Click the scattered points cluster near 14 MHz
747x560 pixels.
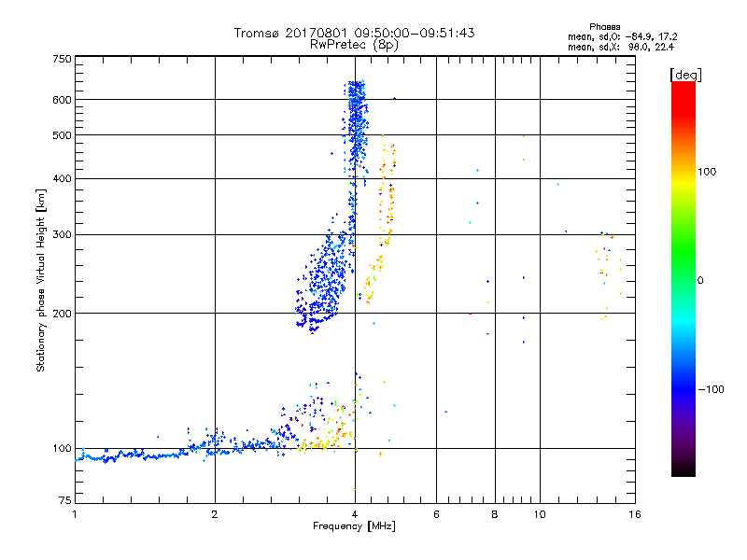pos(608,273)
